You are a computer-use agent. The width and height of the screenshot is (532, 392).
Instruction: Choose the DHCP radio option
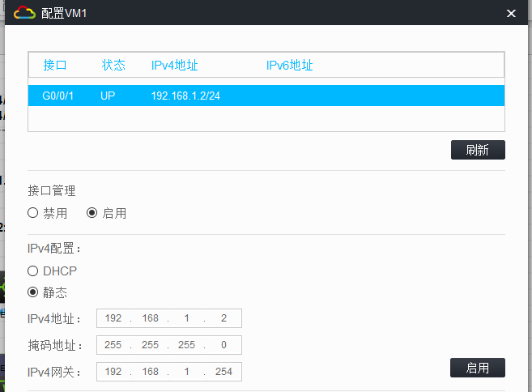(32, 271)
